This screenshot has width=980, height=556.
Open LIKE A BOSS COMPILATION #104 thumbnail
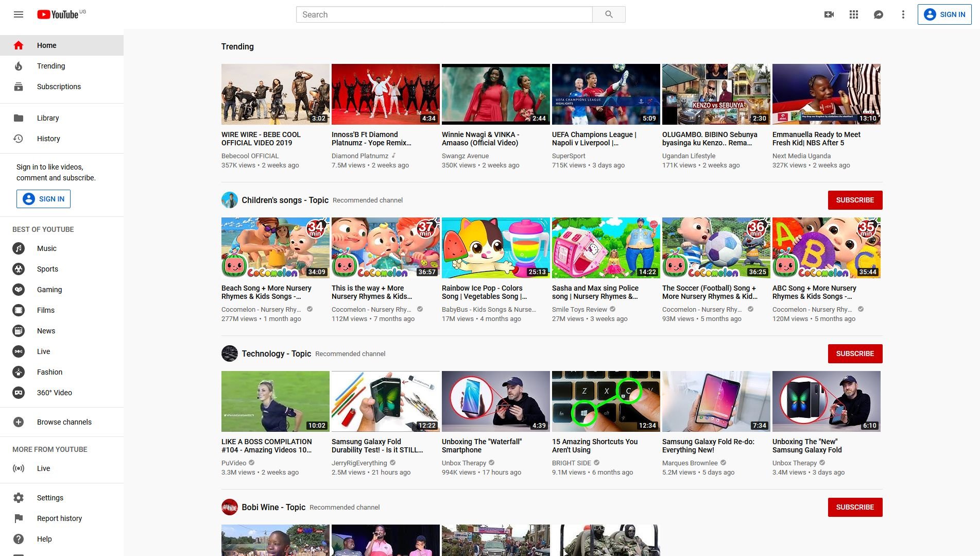276,401
